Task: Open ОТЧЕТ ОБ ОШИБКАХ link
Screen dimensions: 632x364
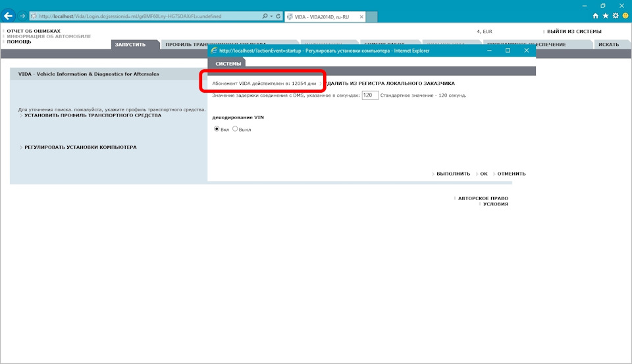Action: 34,31
